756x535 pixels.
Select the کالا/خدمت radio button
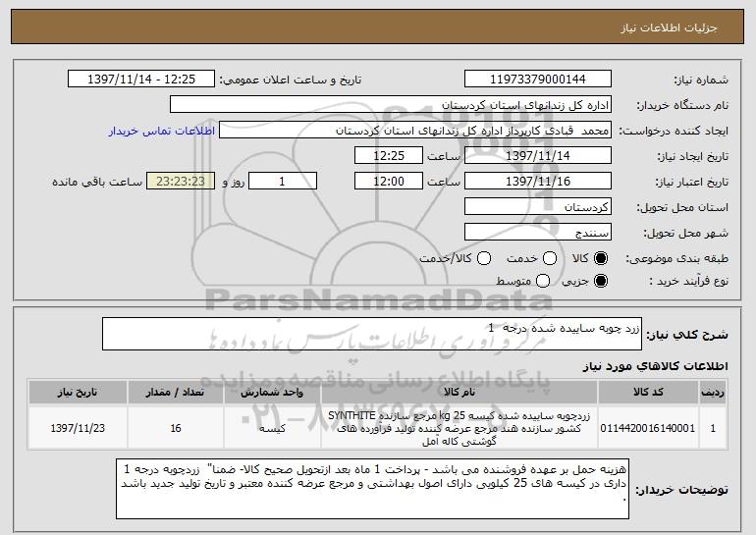484,258
